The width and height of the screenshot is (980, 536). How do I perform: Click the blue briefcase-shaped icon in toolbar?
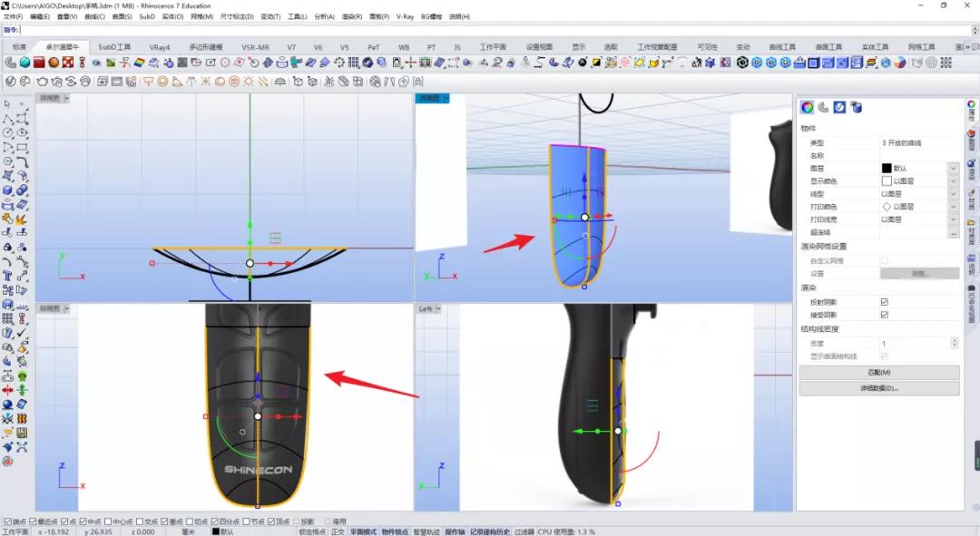799,63
